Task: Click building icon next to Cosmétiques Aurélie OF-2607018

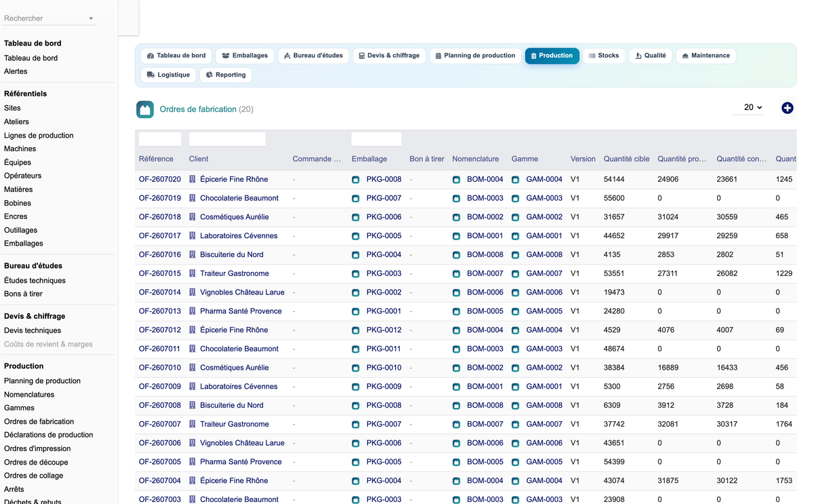Action: (193, 217)
